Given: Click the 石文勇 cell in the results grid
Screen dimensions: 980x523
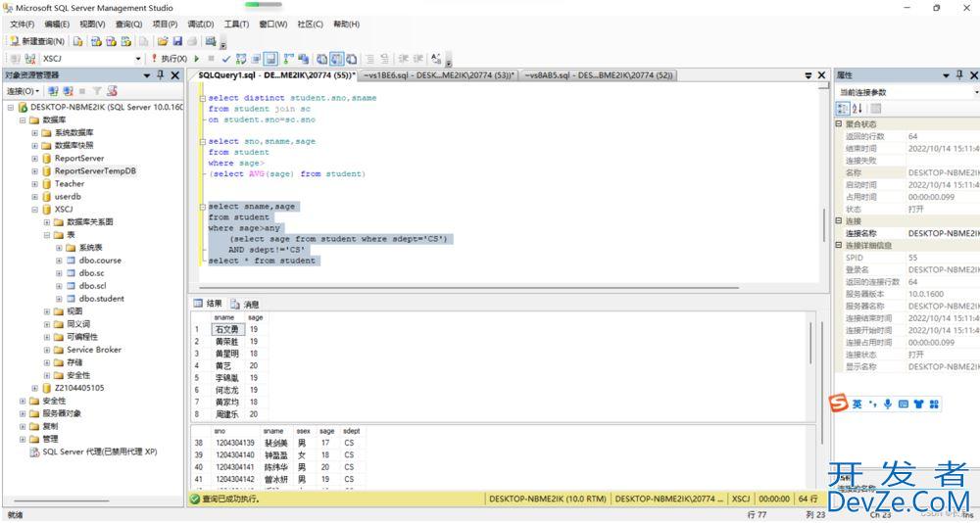Looking at the screenshot, I should tap(227, 329).
